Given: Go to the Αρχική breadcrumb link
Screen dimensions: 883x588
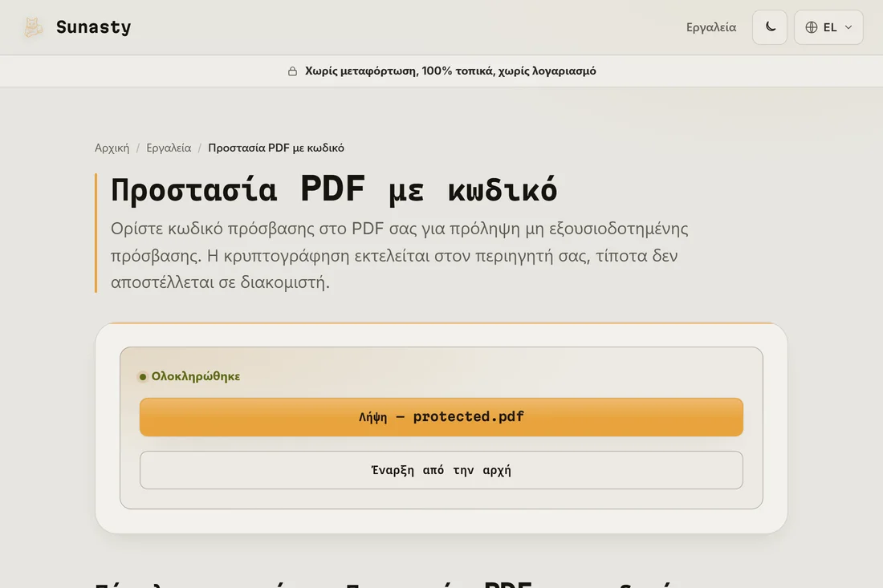Looking at the screenshot, I should [x=112, y=148].
